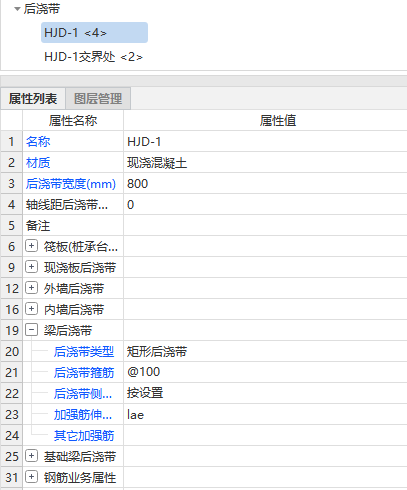
Task: Collapse the 后浇带 tree node arrow
Action: [17, 9]
